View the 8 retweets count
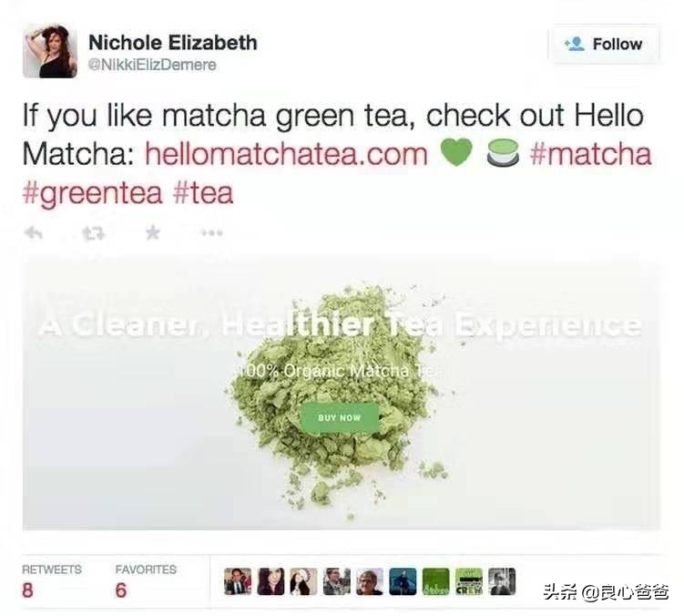The image size is (684, 616). [x=27, y=590]
